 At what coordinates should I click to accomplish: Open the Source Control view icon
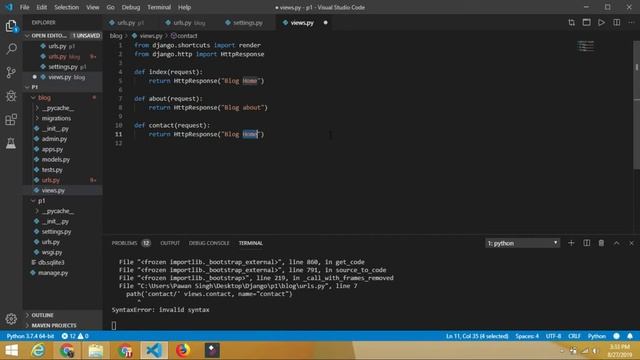pyautogui.click(x=11, y=72)
